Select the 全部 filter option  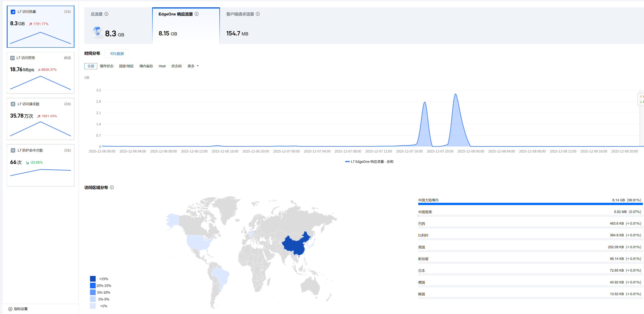(x=91, y=66)
